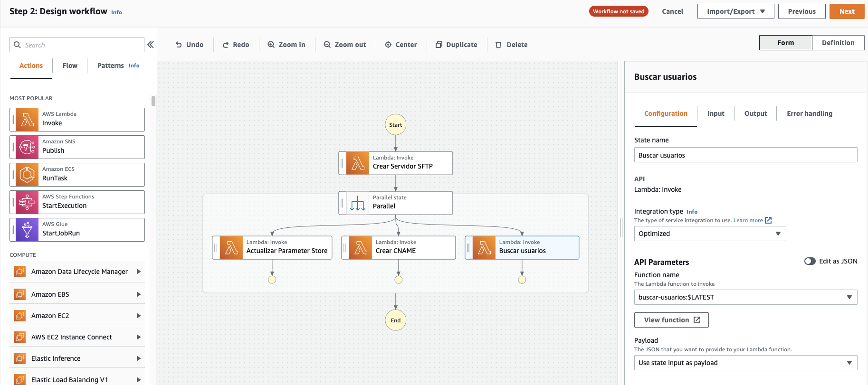Duplicate the selected state

point(457,45)
